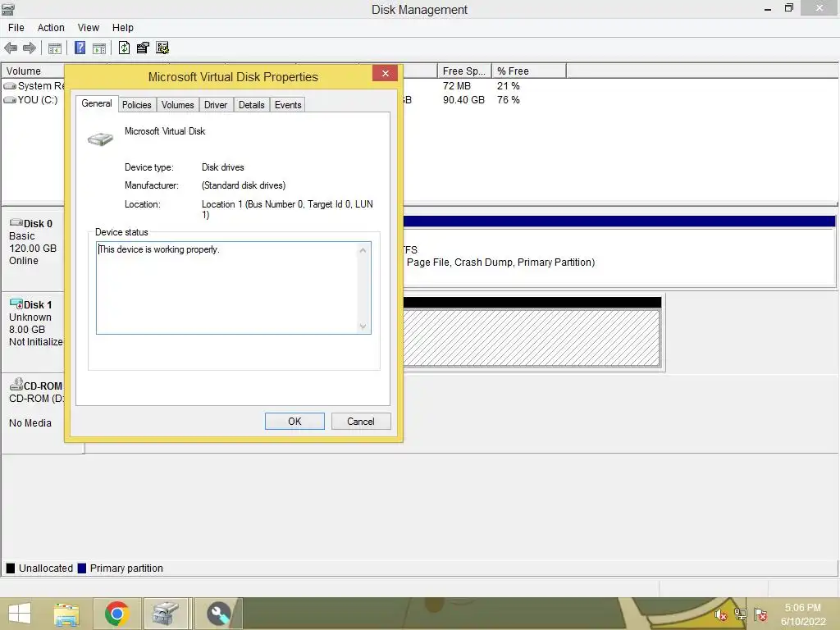Click the Disk 1 not-initialized icon
Viewport: 840px width, 630px height.
(16, 304)
